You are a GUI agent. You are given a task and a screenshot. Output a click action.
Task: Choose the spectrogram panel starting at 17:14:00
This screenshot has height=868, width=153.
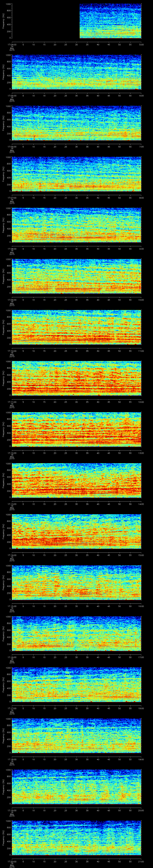coord(77,531)
